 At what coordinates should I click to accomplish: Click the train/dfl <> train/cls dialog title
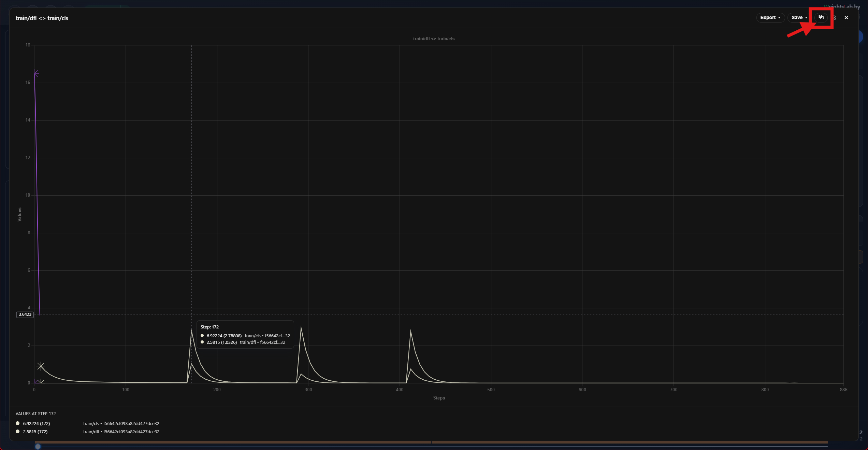pyautogui.click(x=42, y=18)
